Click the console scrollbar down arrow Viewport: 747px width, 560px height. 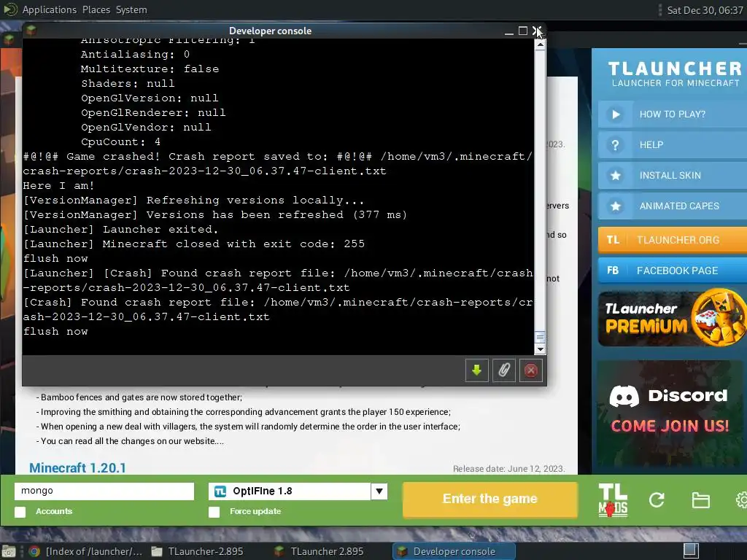[x=540, y=349]
